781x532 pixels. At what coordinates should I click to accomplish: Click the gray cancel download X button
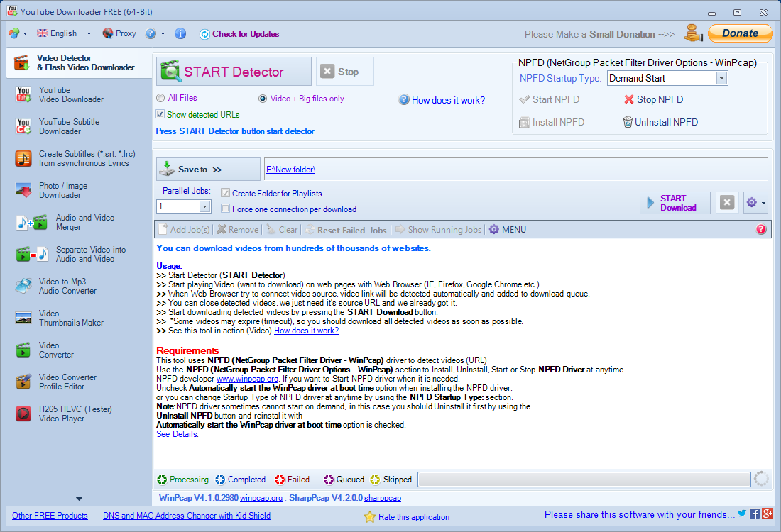click(727, 203)
